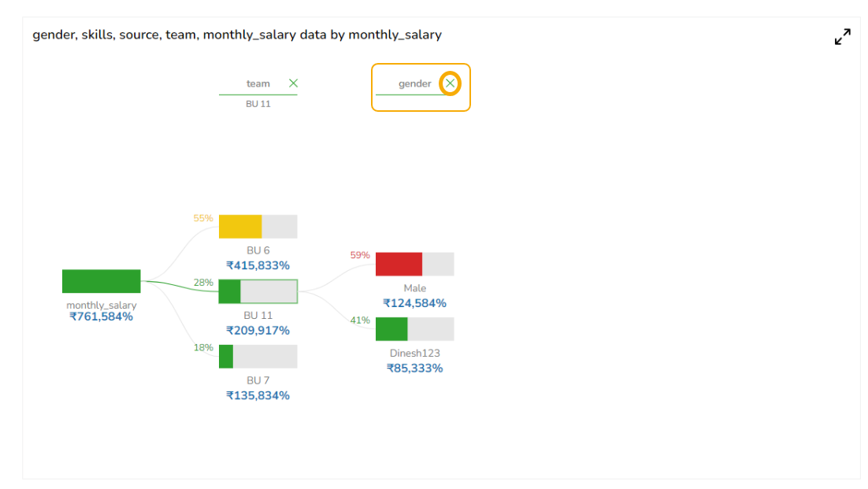The image size is (868, 489).
Task: Click the ₹761,584% total salary value
Action: tap(102, 317)
